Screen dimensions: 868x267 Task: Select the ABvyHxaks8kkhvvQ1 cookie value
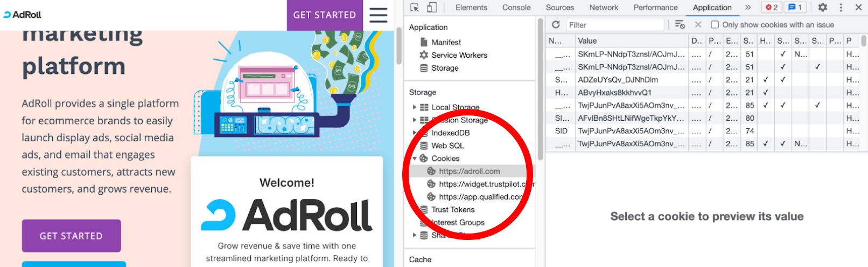(614, 92)
